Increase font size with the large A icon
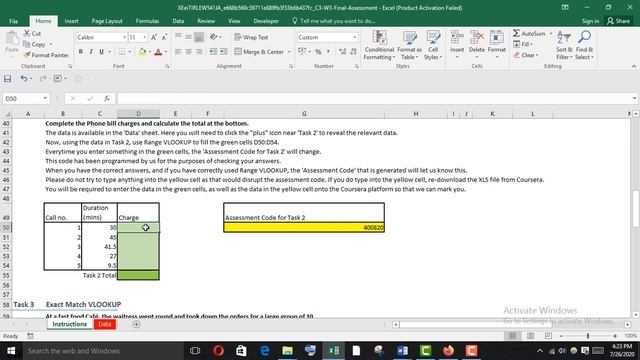640x360 pixels. 154,37
